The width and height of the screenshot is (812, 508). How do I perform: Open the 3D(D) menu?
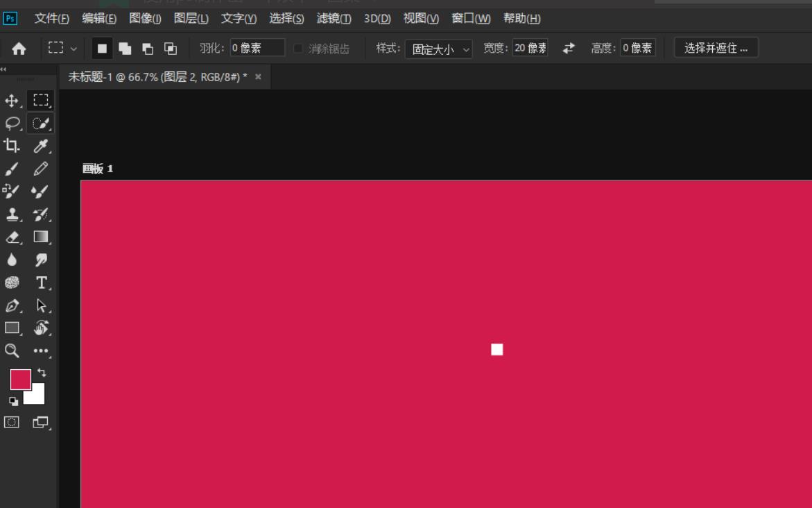pyautogui.click(x=377, y=19)
